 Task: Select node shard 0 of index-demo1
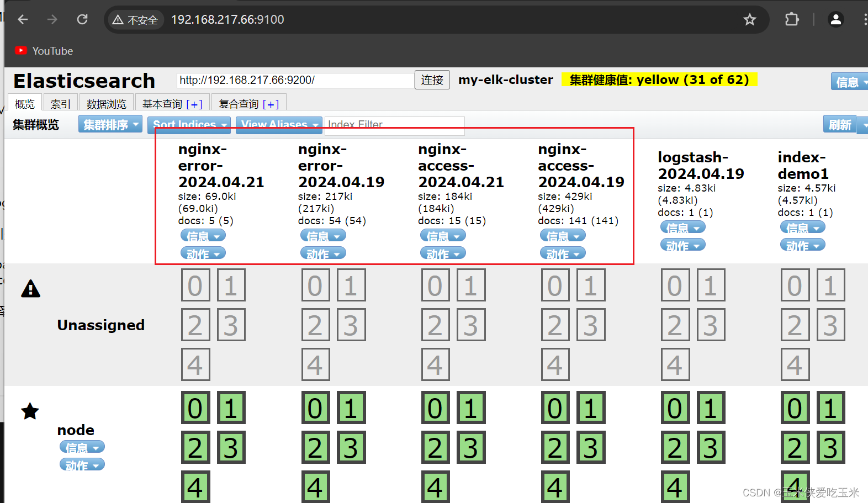click(795, 407)
